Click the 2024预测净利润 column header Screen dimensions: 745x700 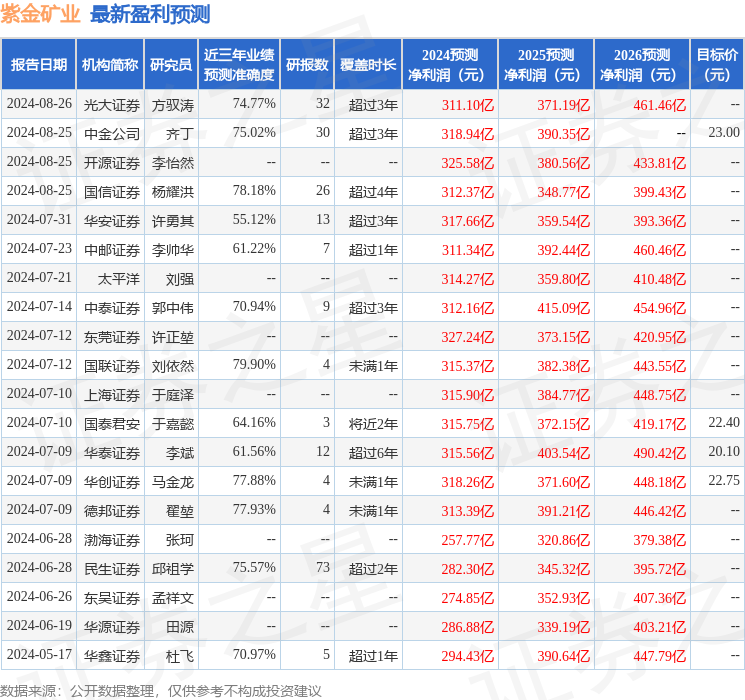click(450, 64)
